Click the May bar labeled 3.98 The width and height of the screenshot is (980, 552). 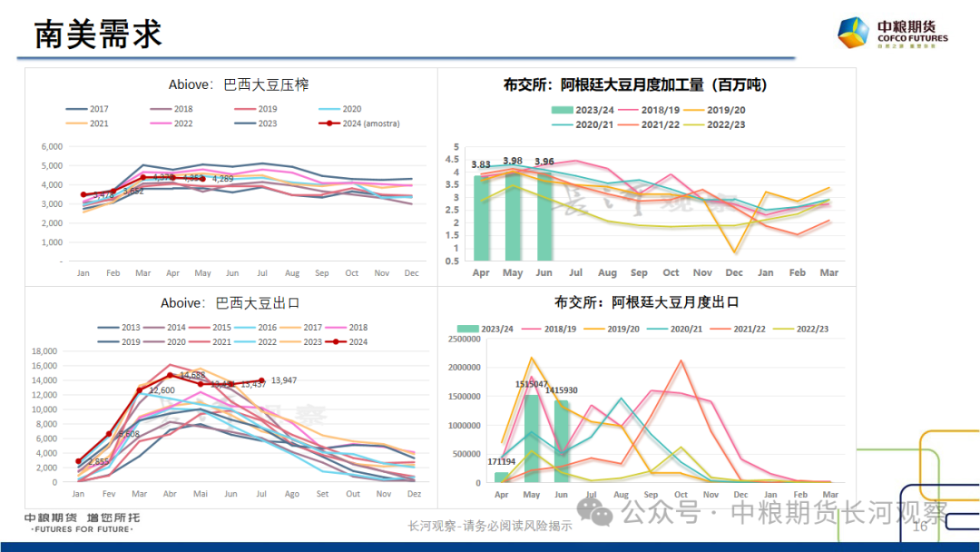click(x=513, y=214)
